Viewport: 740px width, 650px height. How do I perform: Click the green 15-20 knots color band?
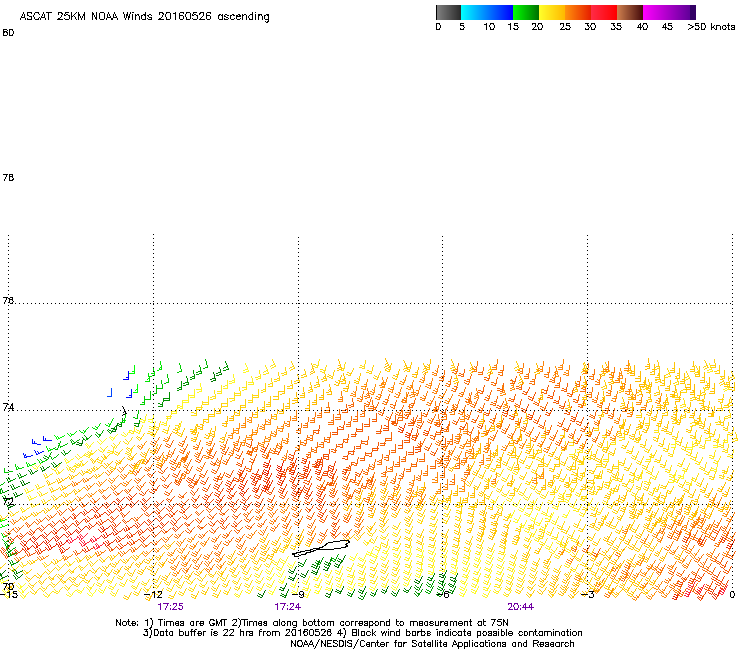click(526, 12)
